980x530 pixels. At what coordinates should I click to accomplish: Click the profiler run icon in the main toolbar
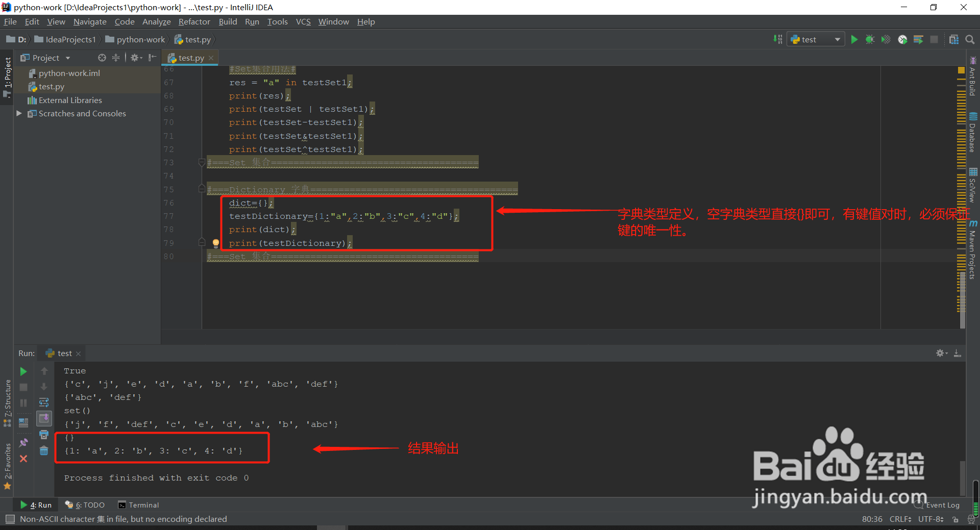tap(902, 39)
